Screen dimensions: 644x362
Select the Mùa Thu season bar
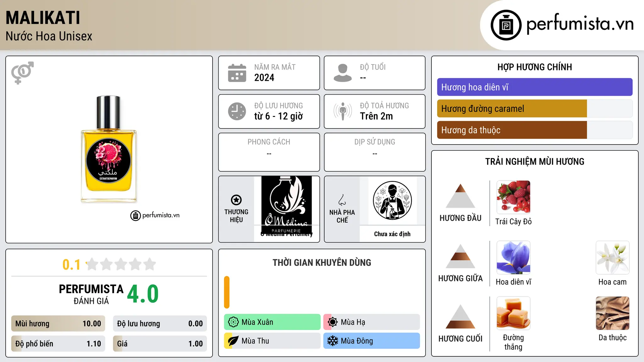272,341
